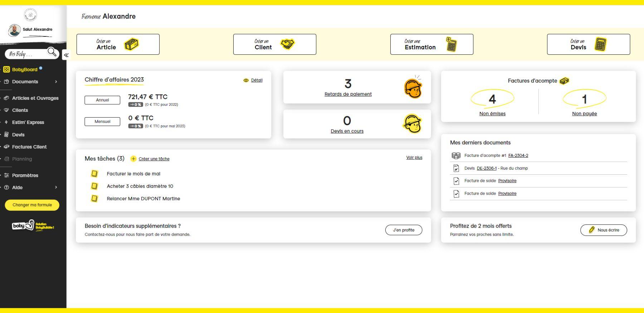This screenshot has height=313, width=644.
Task: Click the calculator icon on Créer un Devis
Action: (x=600, y=45)
